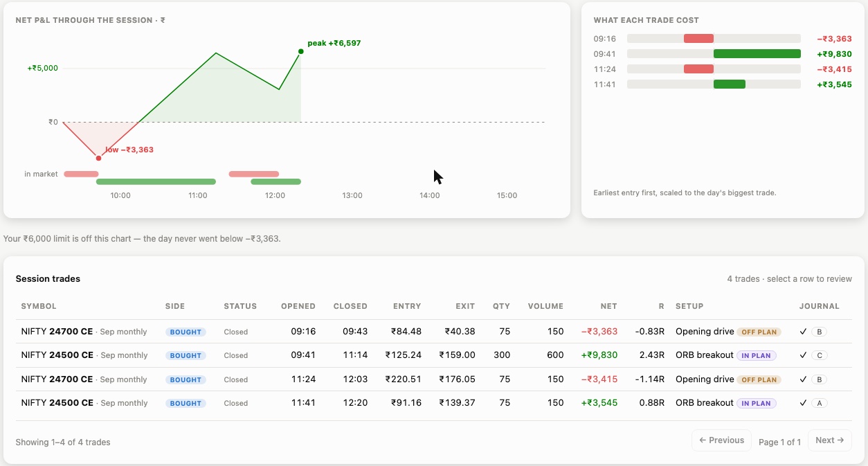Screen dimensions: 868x466
Task: Click the 2.43R value
Action: (x=652, y=355)
